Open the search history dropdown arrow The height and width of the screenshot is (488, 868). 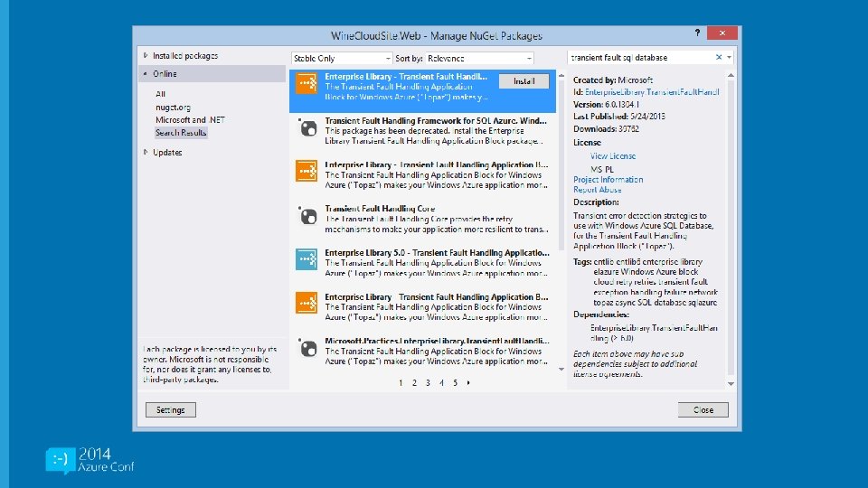(729, 57)
